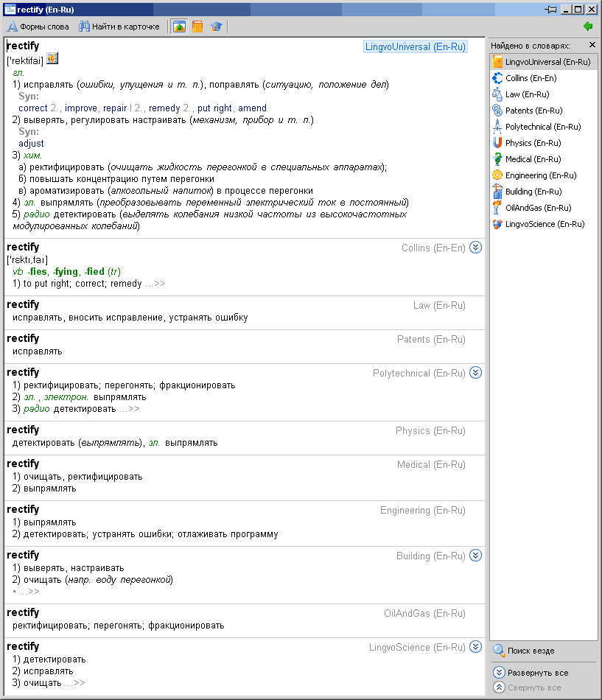Expand the Building (En-Ru) entry chevron
This screenshot has width=602, height=700.
click(475, 556)
